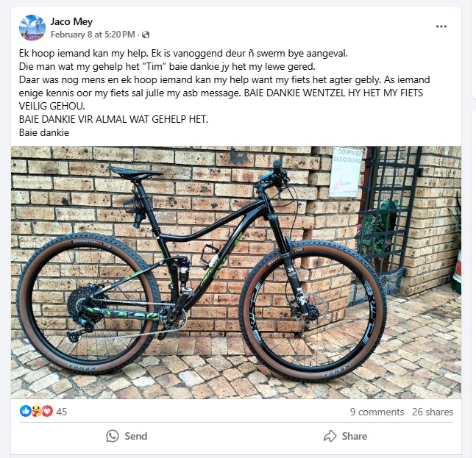Click the red Love heart reaction icon
The image size is (476, 458).
click(x=47, y=411)
